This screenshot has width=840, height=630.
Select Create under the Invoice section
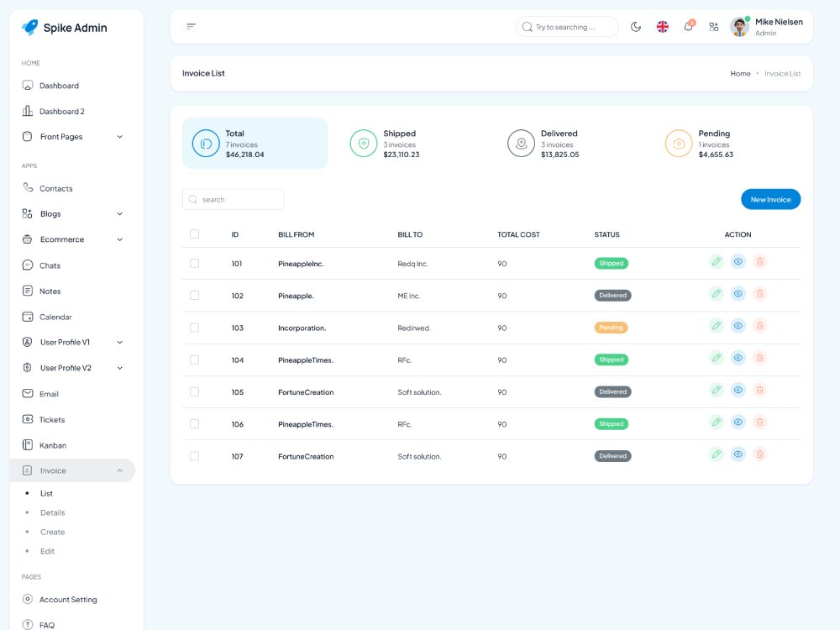point(53,532)
